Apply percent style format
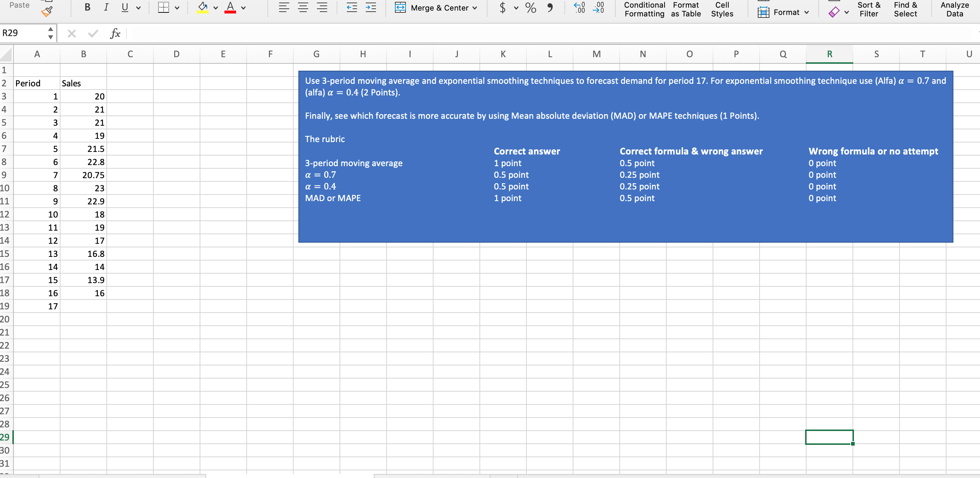980x478 pixels. coord(530,8)
